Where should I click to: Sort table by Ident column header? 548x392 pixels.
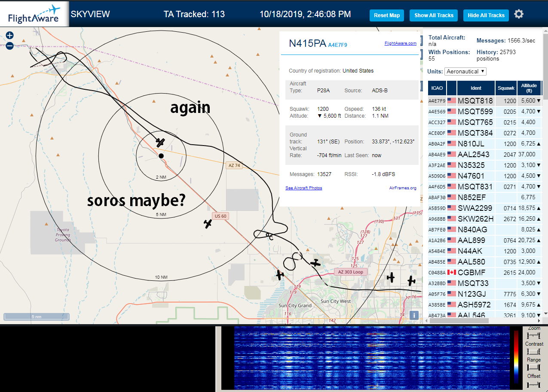(476, 88)
